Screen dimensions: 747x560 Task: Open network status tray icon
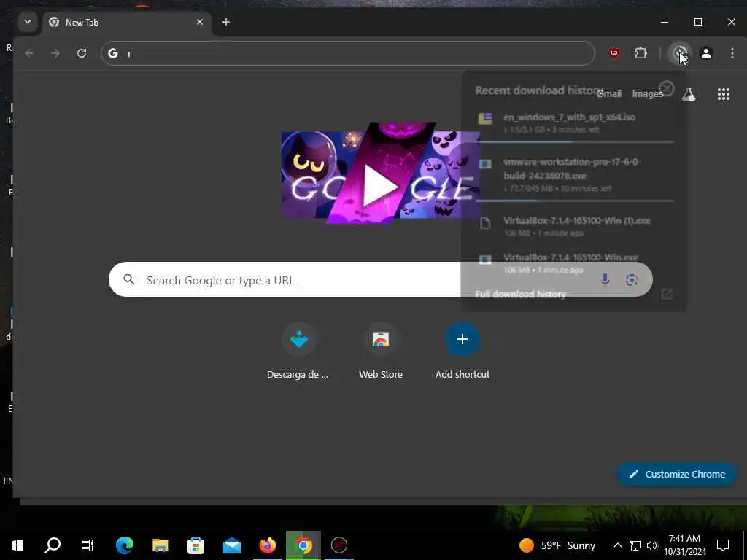[635, 545]
